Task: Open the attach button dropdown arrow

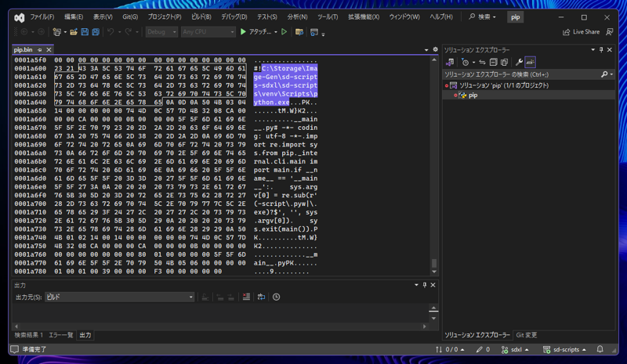Action: 276,32
